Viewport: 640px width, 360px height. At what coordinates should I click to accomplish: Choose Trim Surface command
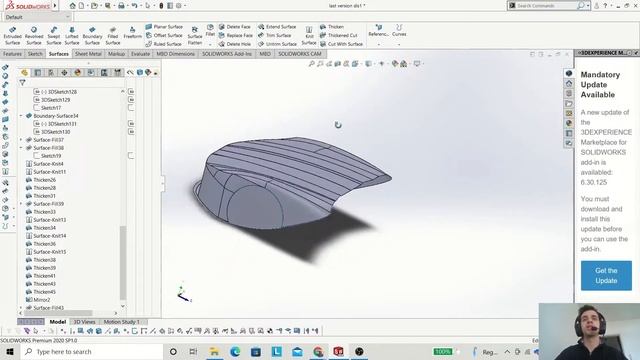point(274,36)
